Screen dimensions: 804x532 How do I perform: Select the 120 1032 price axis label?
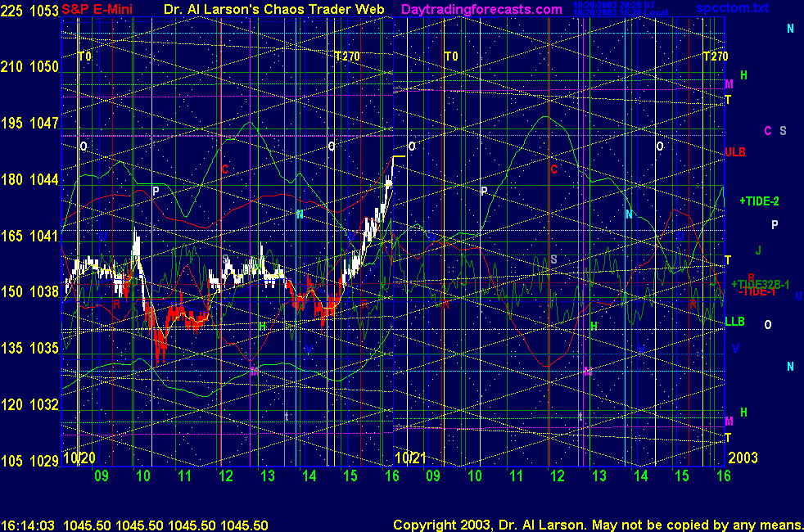pos(29,404)
